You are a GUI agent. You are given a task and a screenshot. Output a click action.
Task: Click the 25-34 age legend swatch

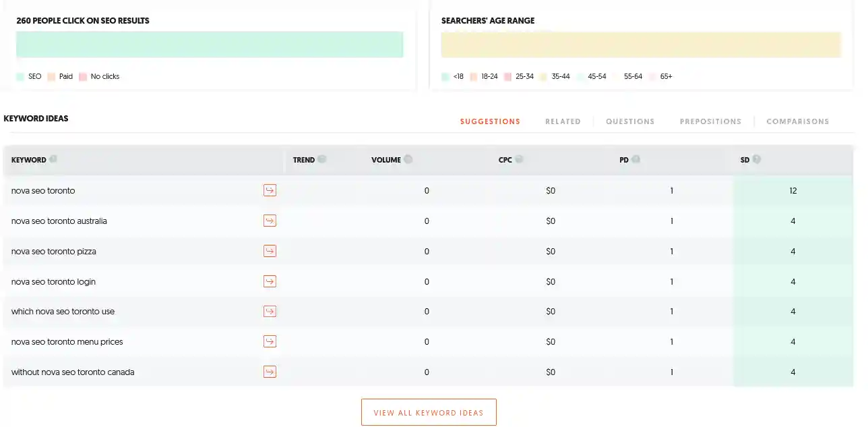click(x=508, y=77)
